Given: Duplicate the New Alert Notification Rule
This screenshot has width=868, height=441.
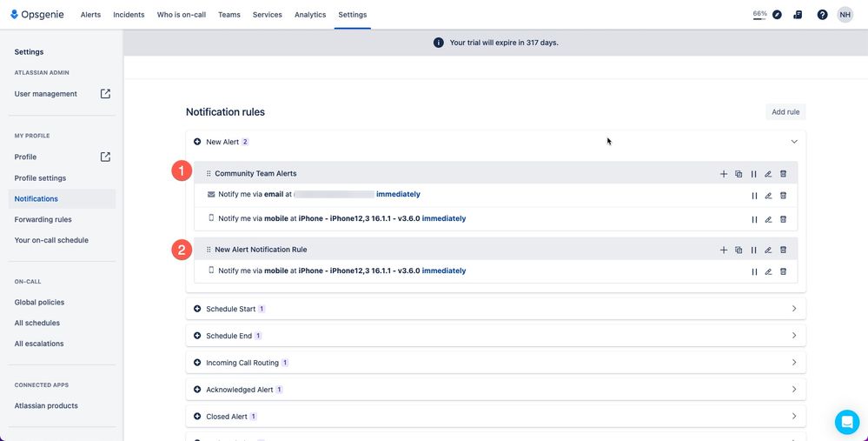Looking at the screenshot, I should point(739,250).
